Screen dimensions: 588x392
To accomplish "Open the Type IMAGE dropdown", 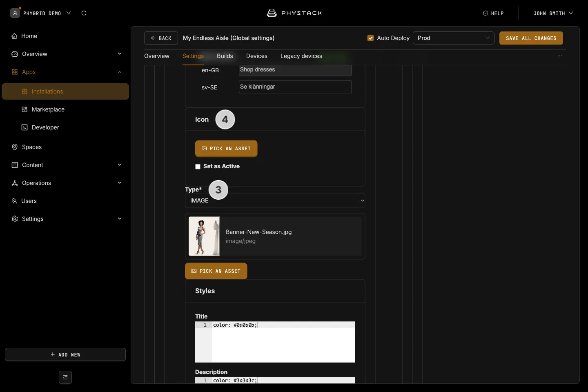I will 275,200.
